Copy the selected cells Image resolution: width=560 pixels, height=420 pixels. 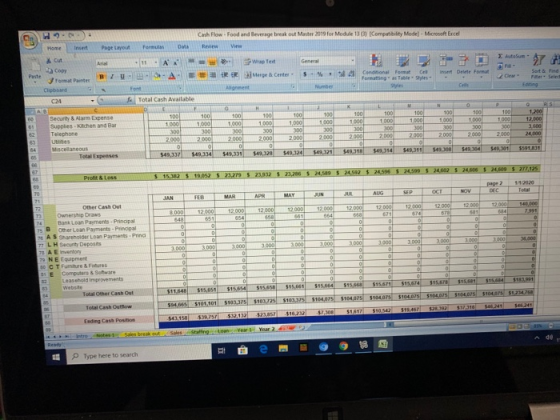point(56,70)
